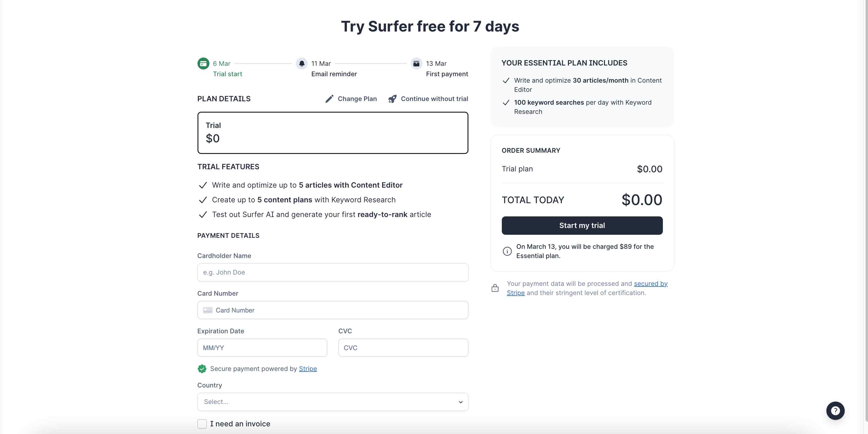
Task: Check the I need an invoice box
Action: tap(202, 424)
